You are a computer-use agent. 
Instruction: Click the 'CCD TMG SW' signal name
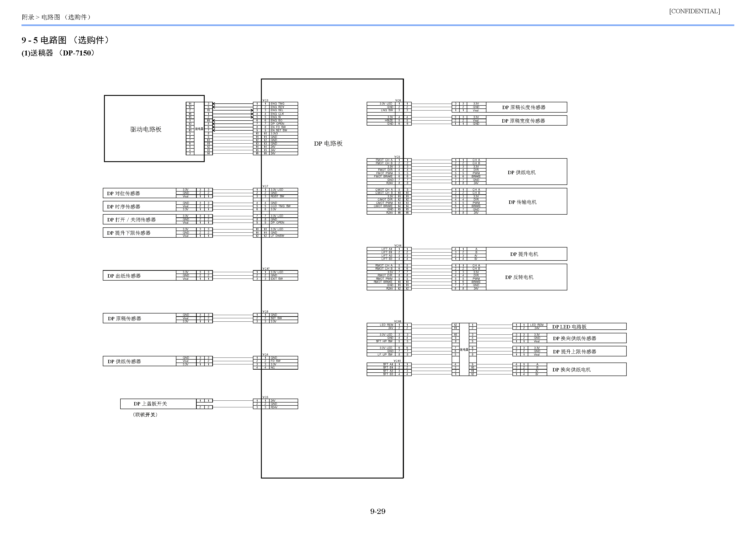(x=281, y=206)
